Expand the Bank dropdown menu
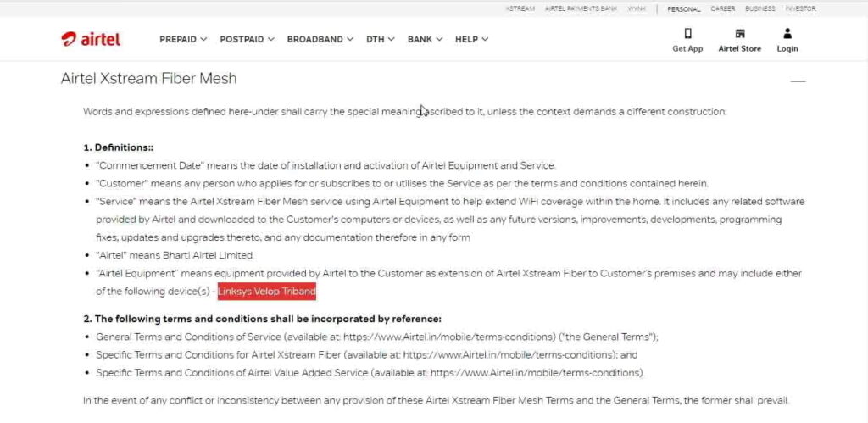 [426, 39]
